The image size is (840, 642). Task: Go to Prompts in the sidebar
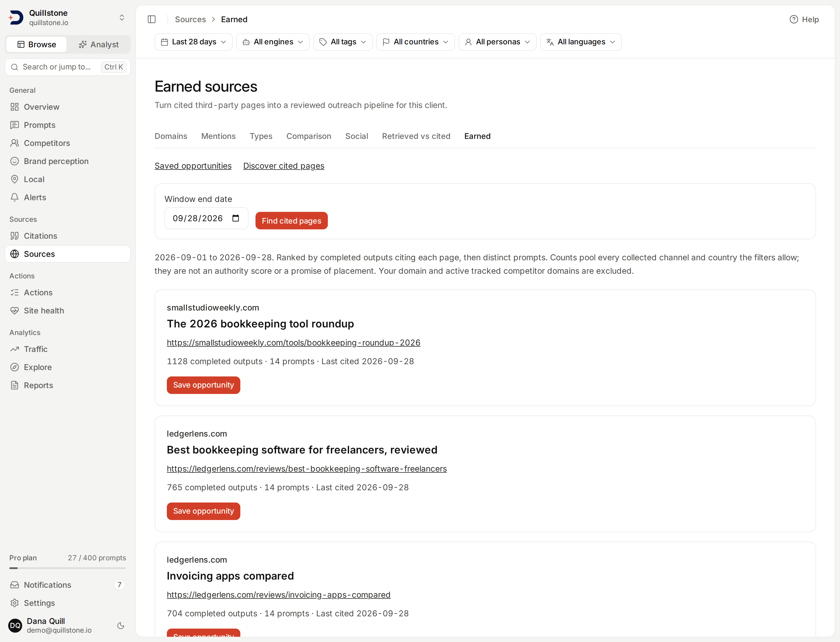point(68,125)
